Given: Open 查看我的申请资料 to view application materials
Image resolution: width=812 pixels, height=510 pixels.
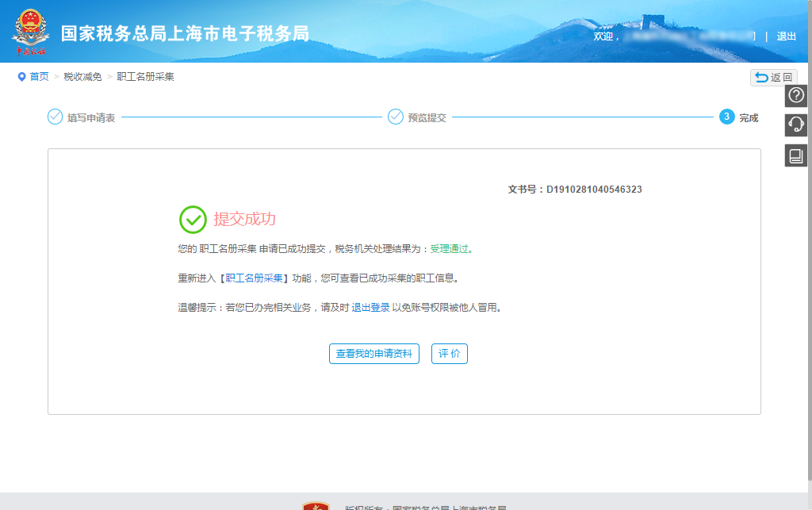Looking at the screenshot, I should [373, 354].
